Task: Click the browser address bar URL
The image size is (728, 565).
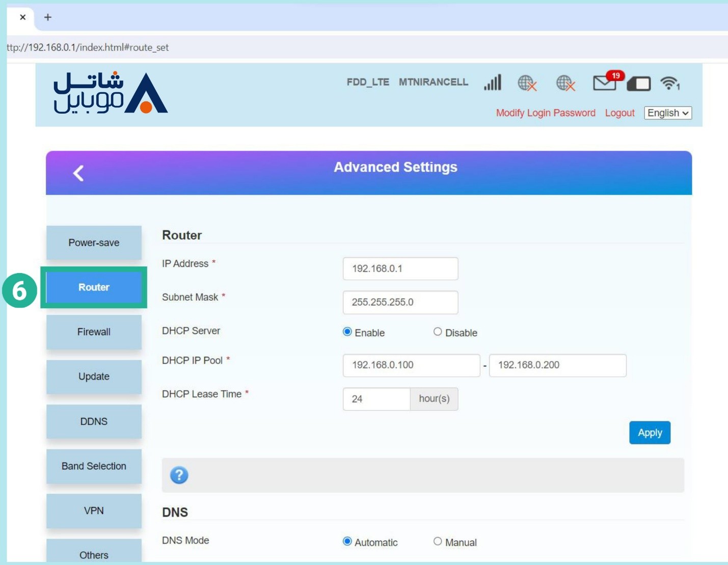Action: click(x=88, y=47)
